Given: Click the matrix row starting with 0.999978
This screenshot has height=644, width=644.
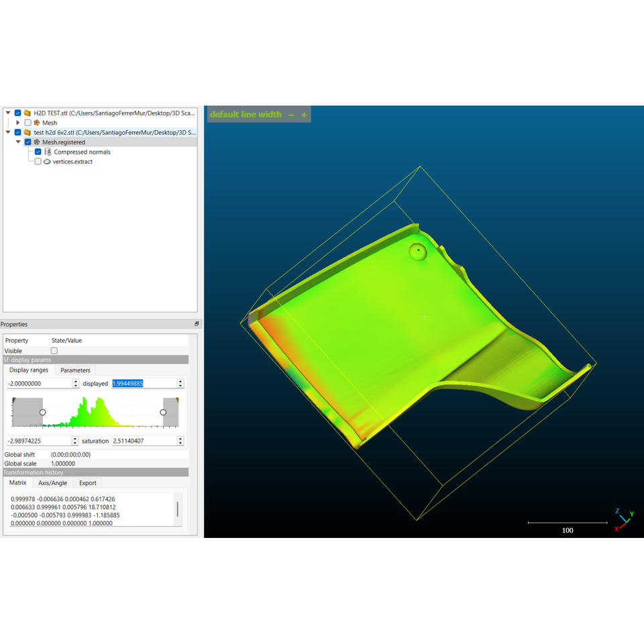Looking at the screenshot, I should coord(63,499).
